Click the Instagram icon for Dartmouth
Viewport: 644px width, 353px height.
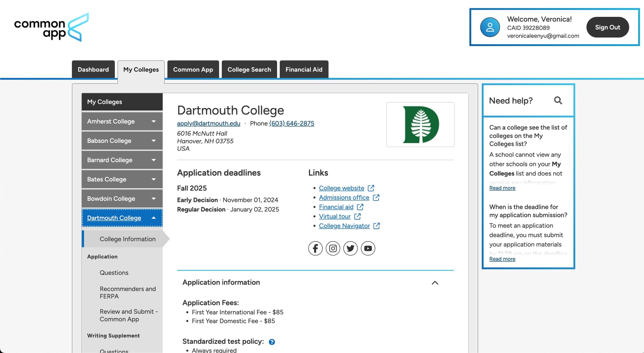(333, 248)
